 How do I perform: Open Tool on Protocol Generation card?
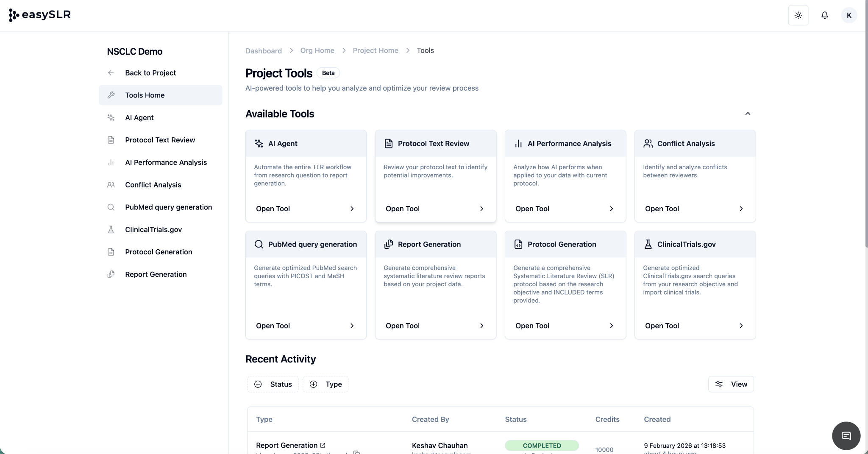coord(565,326)
